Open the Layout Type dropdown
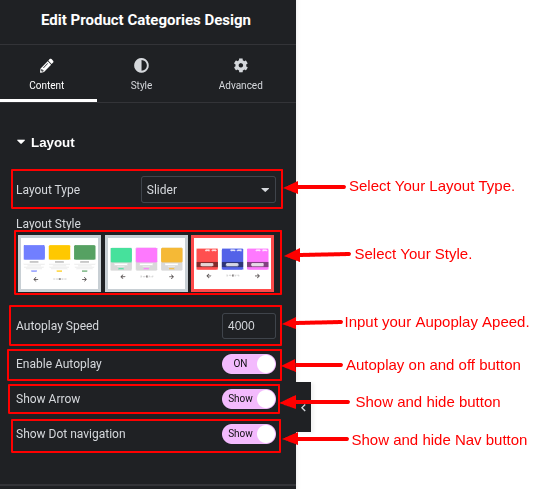 point(208,190)
